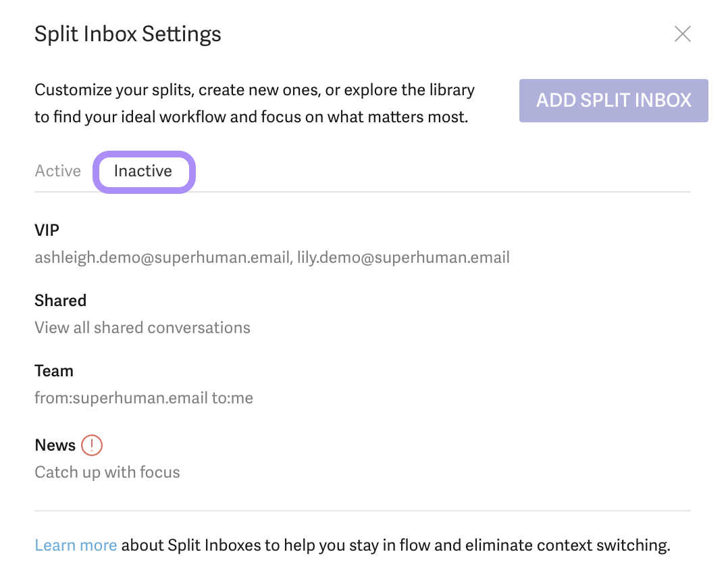
Task: Switch to the Active tab
Action: pyautogui.click(x=57, y=171)
